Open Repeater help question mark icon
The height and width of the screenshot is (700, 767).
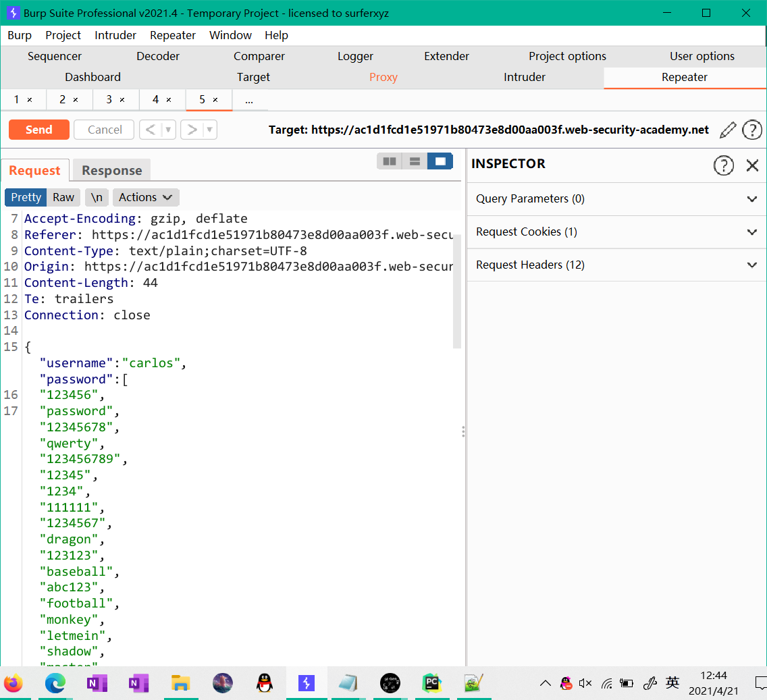tap(752, 130)
